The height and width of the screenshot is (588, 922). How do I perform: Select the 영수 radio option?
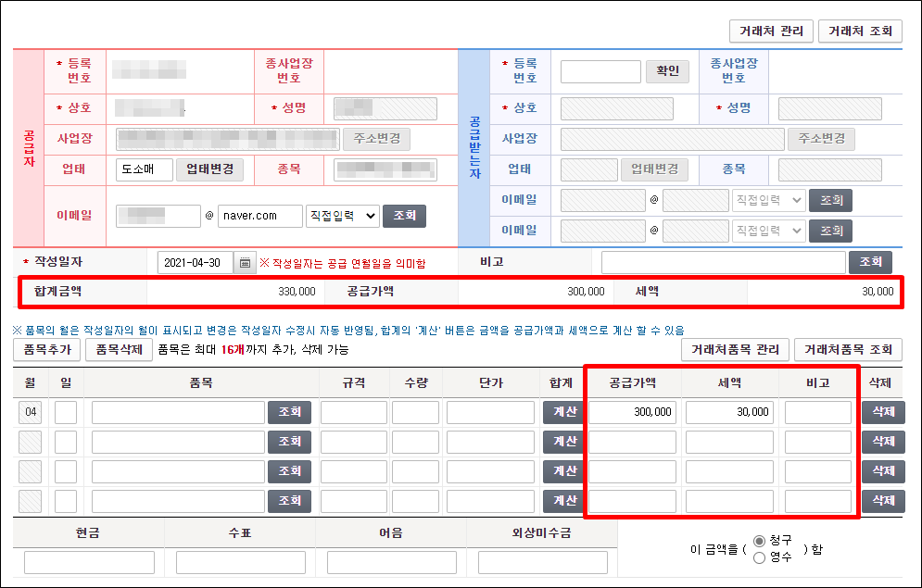pos(759,557)
